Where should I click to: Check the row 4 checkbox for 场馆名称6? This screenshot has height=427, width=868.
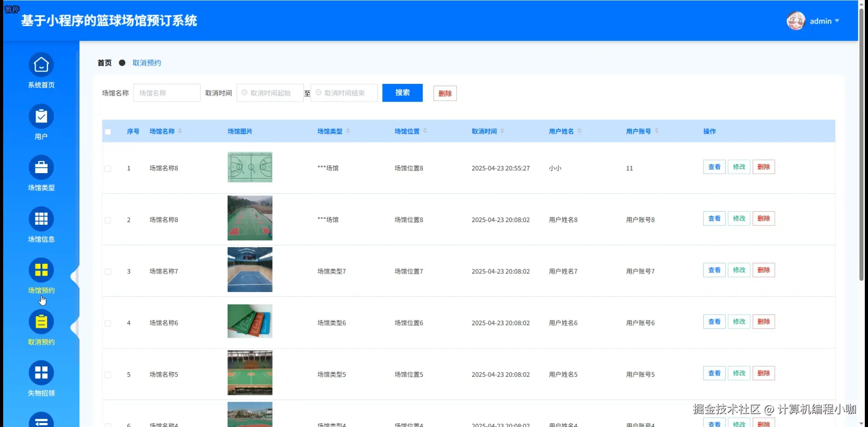click(108, 324)
